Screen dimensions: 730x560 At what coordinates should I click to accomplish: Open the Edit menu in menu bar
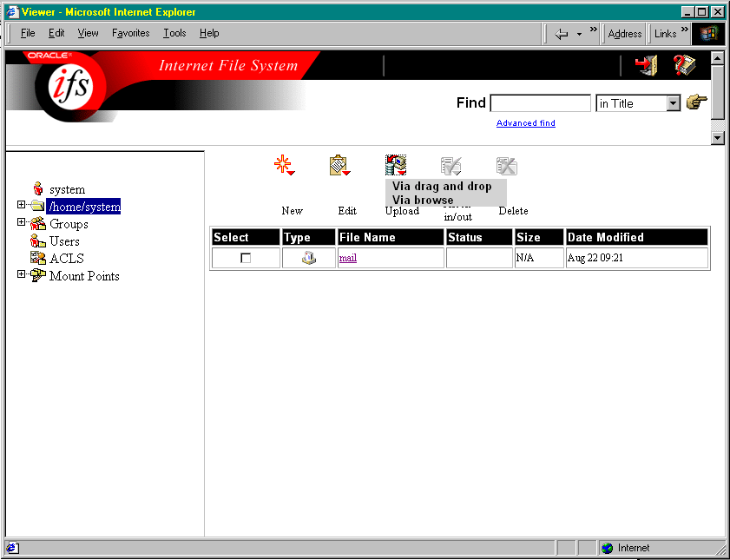tap(56, 33)
